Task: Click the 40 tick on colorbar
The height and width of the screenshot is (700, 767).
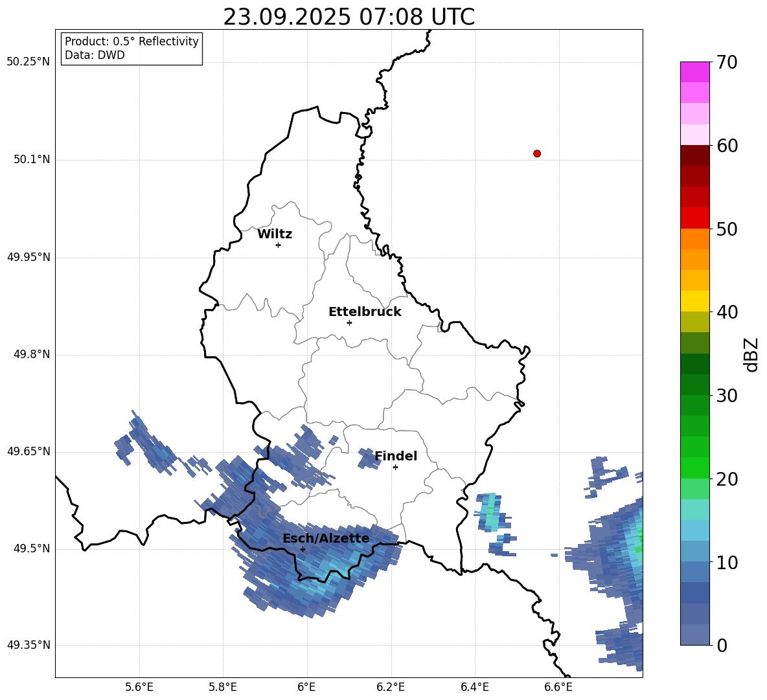Action: point(727,312)
